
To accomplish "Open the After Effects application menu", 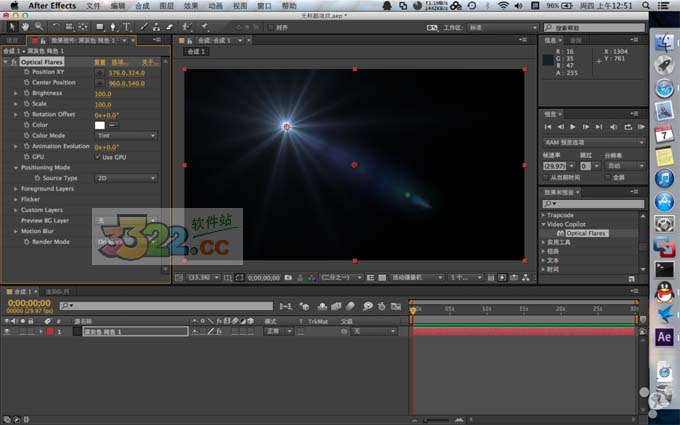I will point(52,6).
